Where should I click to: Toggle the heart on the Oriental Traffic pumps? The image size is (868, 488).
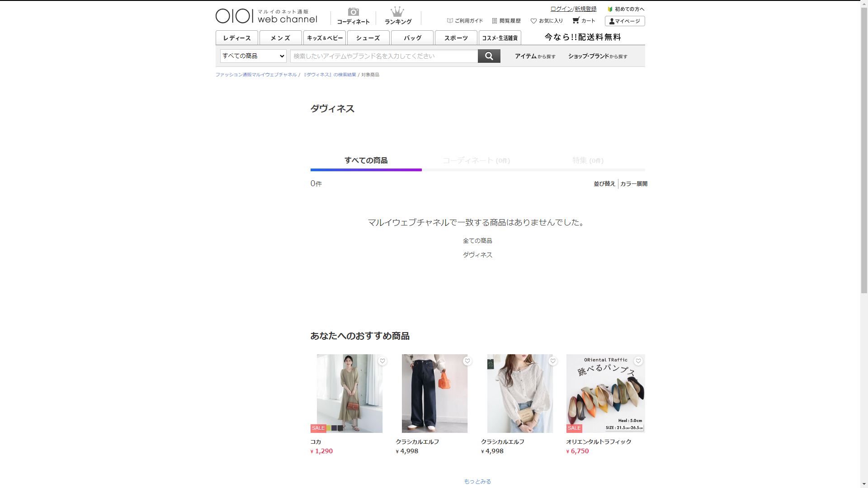point(638,361)
